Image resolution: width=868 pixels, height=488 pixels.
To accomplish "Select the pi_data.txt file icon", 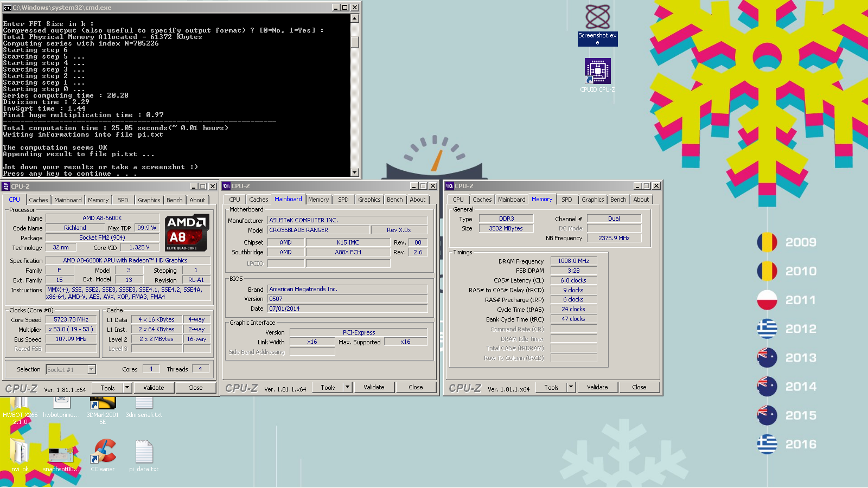I will point(144,455).
